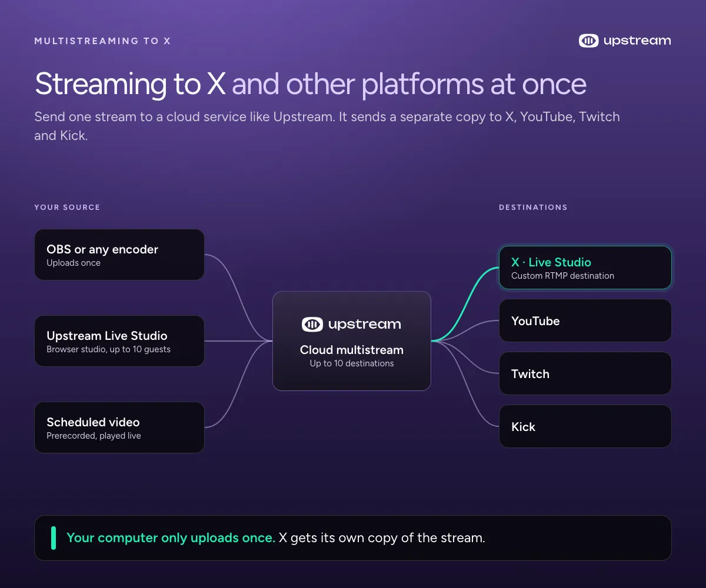Click the 'Up to 10 destinations' text
The width and height of the screenshot is (706, 588).
coord(352,363)
